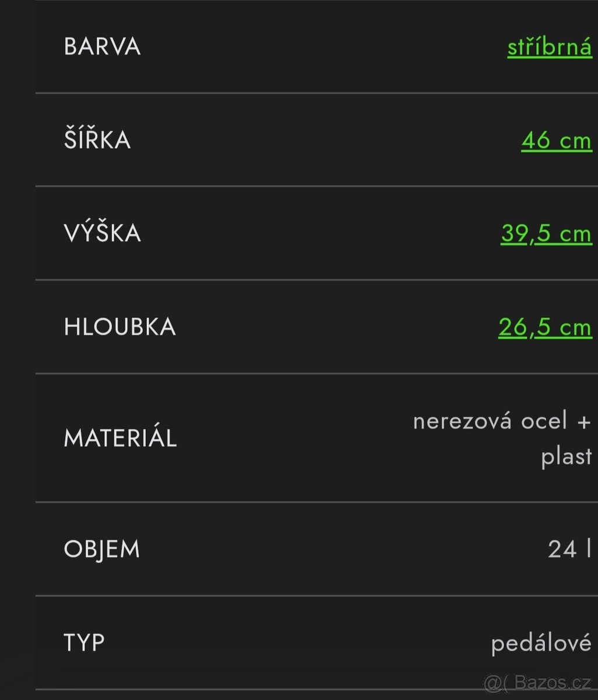Click the HLOUBKA label

pyautogui.click(x=119, y=327)
